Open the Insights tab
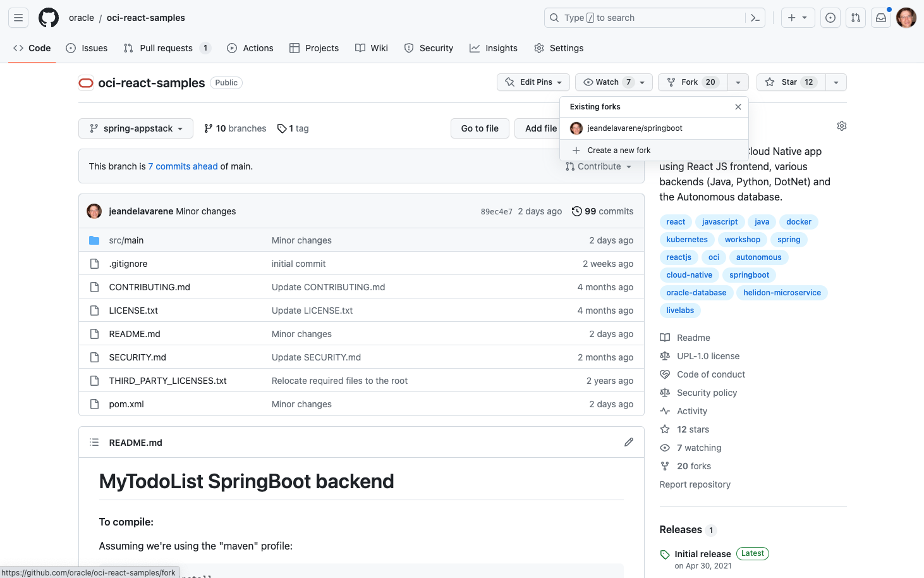Screen dimensions: 924x578 click(x=494, y=48)
